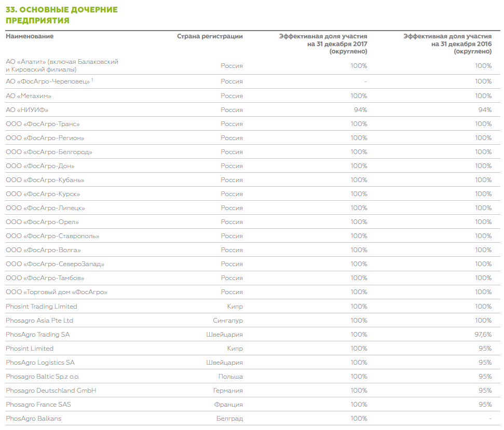The image size is (504, 430).
Task: Click ООО «ФосАгро-СевероЗапад»
Action: click(x=55, y=264)
